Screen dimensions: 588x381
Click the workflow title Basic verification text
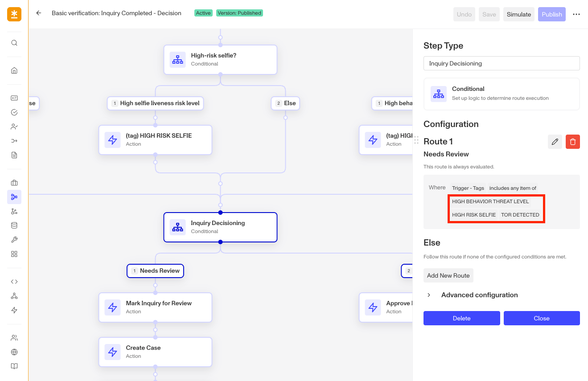tap(116, 13)
